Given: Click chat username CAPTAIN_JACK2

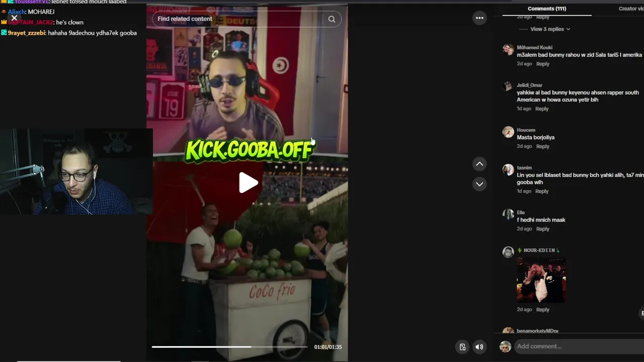Looking at the screenshot, I should [31, 22].
